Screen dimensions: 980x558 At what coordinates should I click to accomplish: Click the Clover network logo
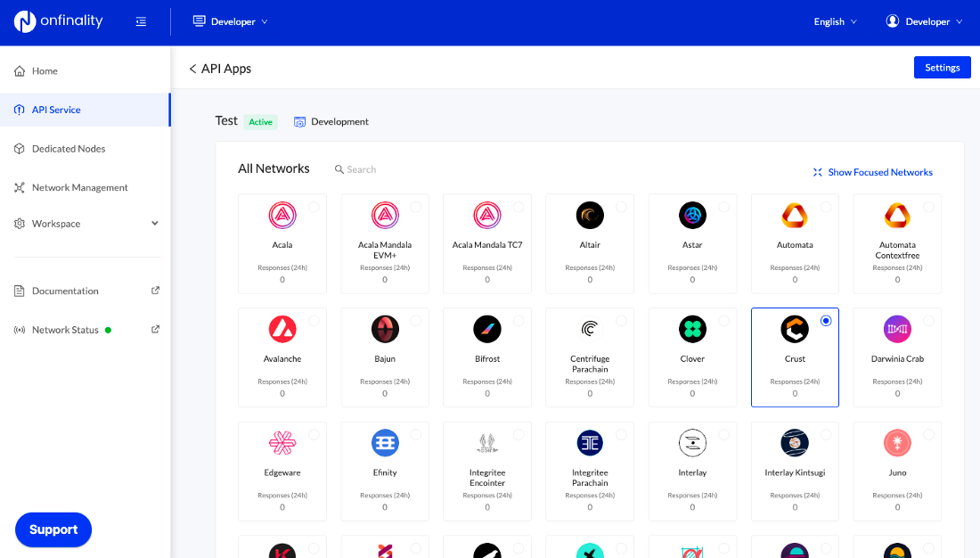692,329
